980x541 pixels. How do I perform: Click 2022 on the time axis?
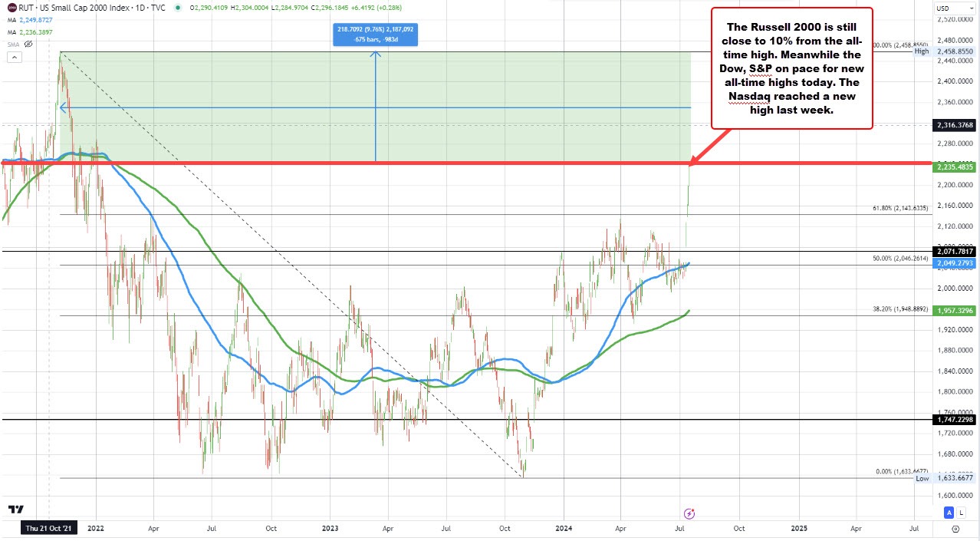point(96,528)
